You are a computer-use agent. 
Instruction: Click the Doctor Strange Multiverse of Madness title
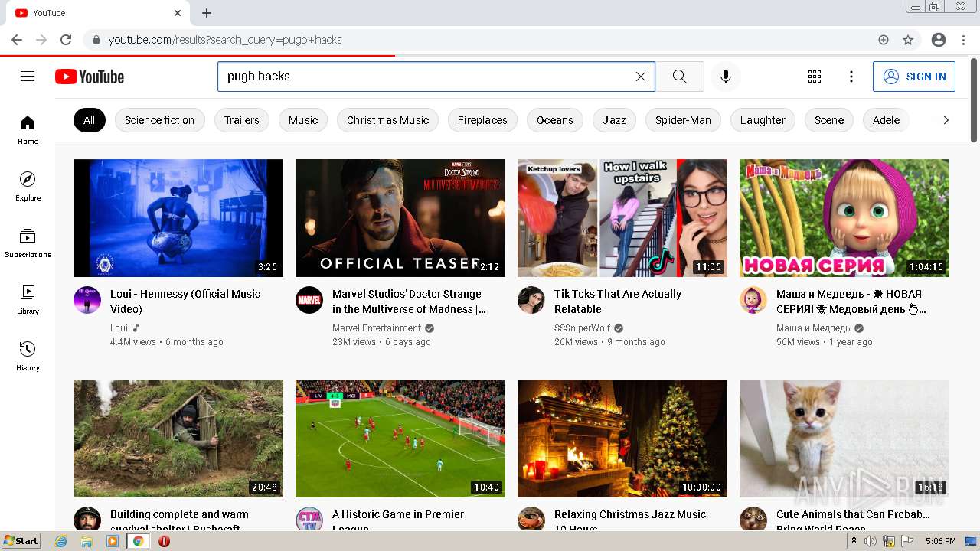click(409, 302)
